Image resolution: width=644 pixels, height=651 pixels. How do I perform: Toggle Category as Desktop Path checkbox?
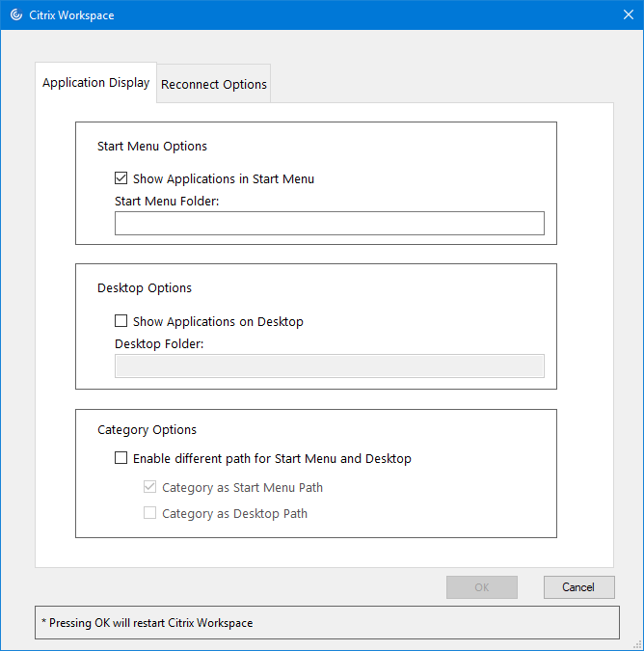coord(149,513)
